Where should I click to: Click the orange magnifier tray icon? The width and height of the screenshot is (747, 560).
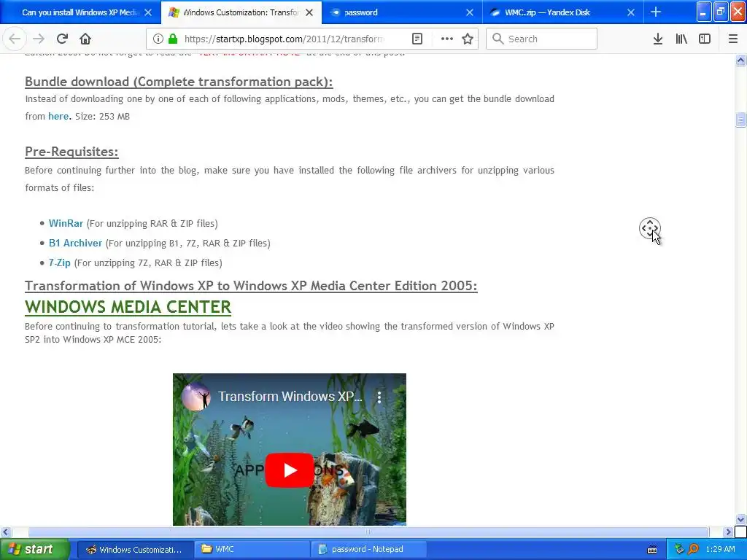[694, 550]
